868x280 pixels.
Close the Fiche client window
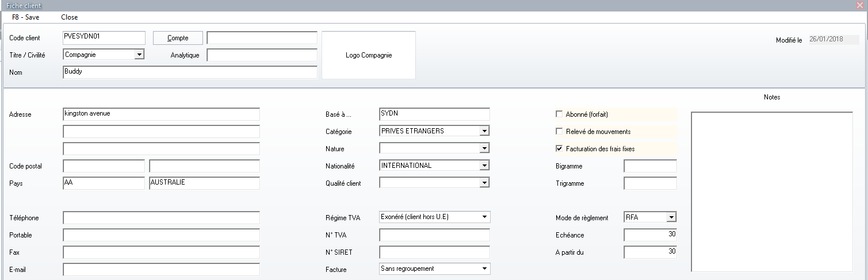tap(859, 5)
